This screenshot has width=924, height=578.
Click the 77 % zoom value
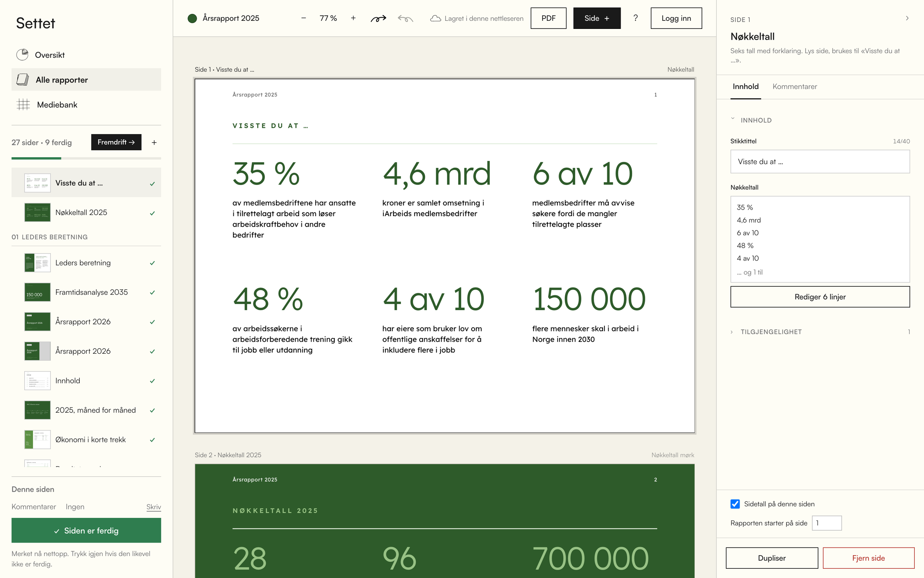328,18
